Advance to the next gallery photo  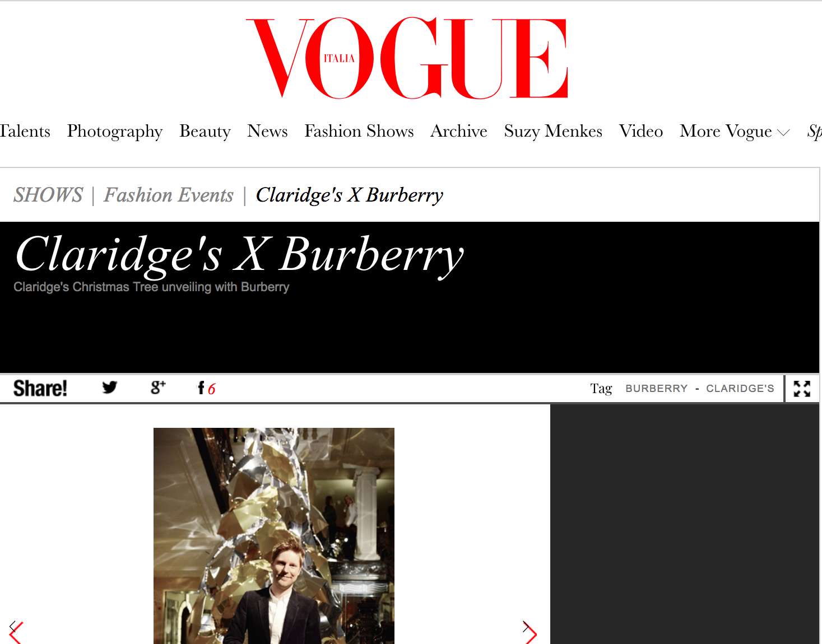click(x=530, y=632)
